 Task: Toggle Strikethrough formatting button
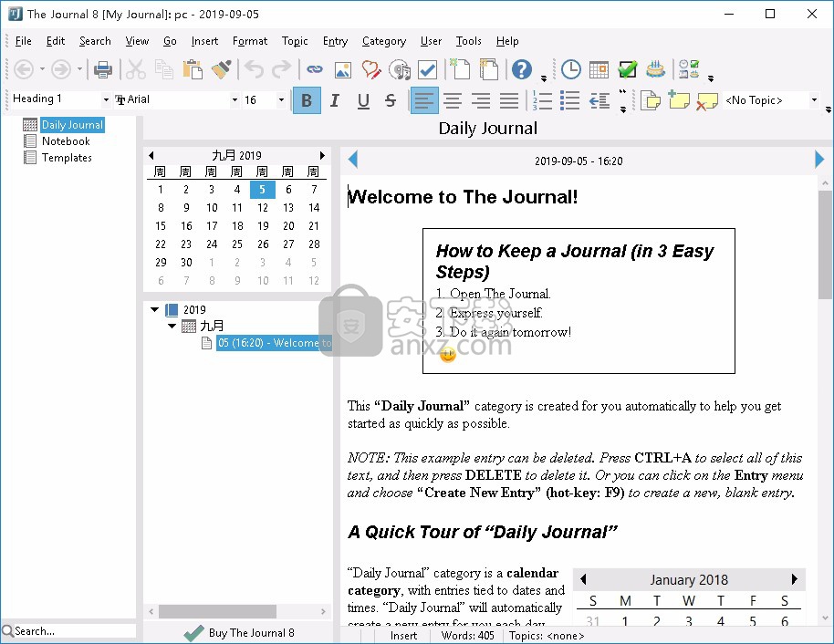point(391,100)
